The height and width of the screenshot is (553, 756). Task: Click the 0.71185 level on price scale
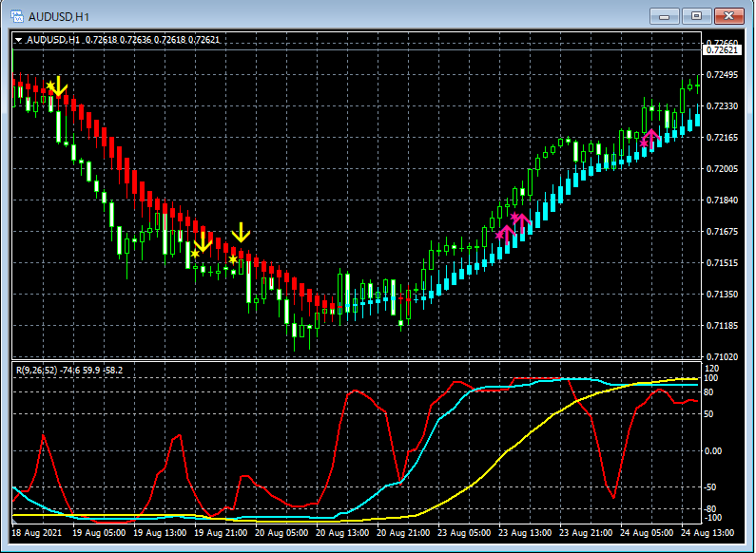click(723, 326)
